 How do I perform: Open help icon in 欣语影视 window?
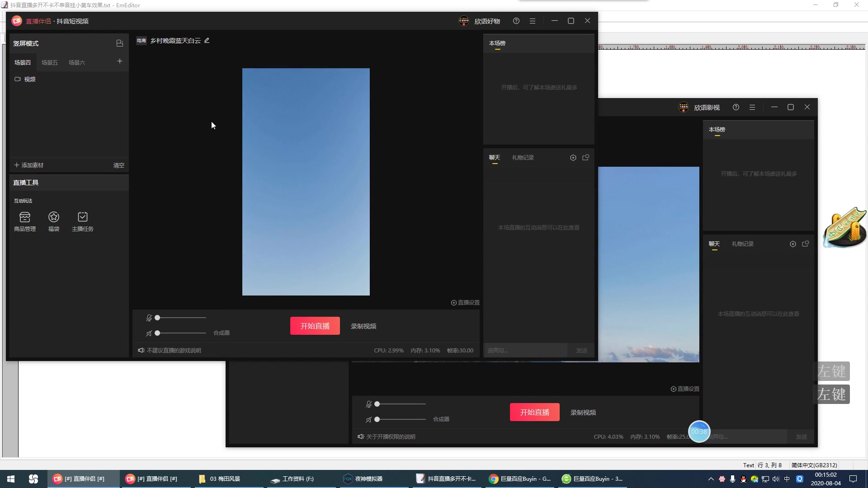click(x=736, y=108)
